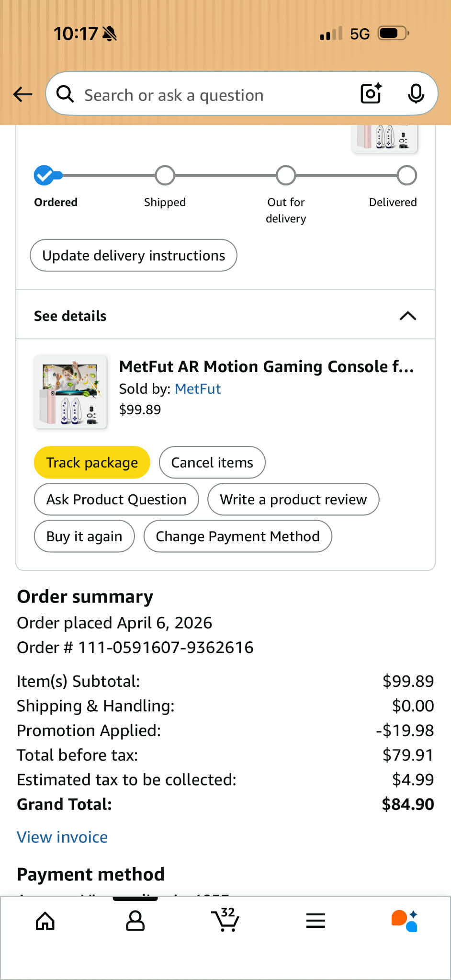The image size is (451, 980).
Task: Tap the microphone voice search icon
Action: (416, 93)
